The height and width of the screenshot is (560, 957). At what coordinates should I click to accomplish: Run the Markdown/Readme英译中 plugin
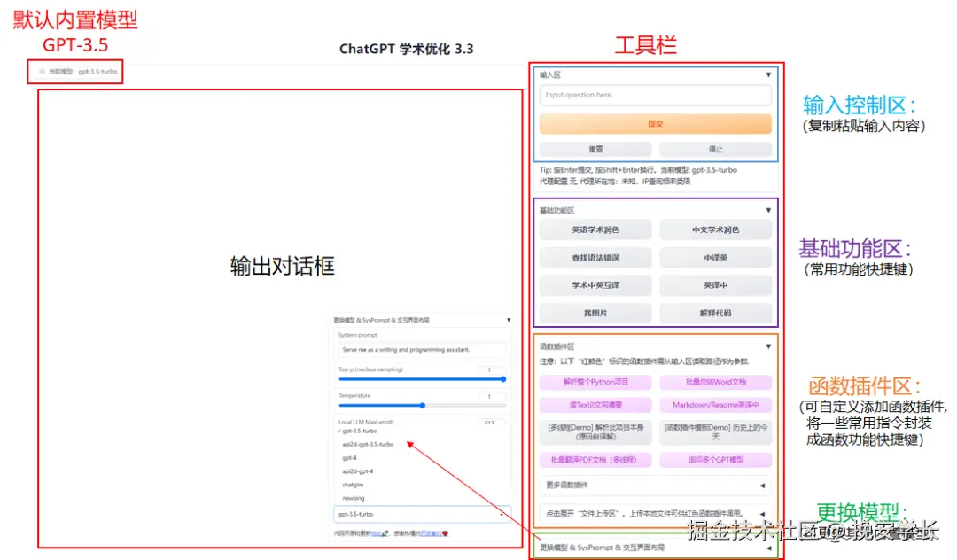pos(715,405)
